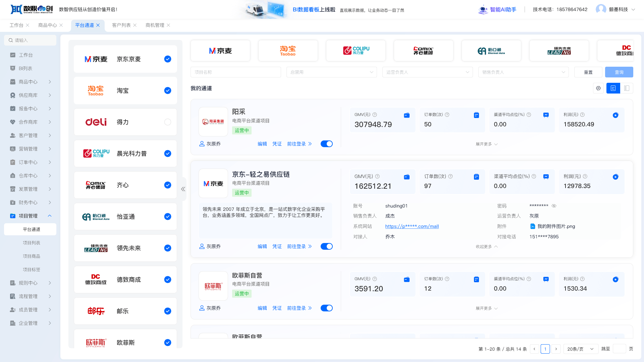This screenshot has width=644, height=362.
Task: Open 京麦 platform logo card at top
Action: (220, 51)
